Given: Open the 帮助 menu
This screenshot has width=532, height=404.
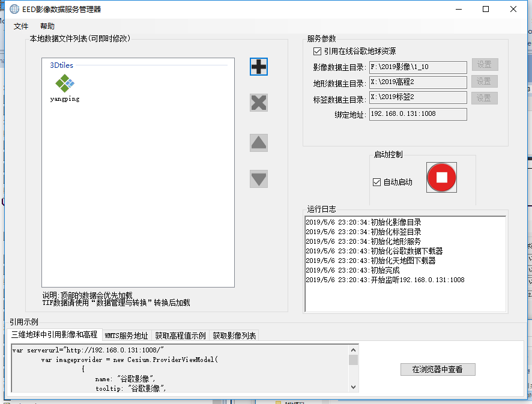Looking at the screenshot, I should [47, 26].
